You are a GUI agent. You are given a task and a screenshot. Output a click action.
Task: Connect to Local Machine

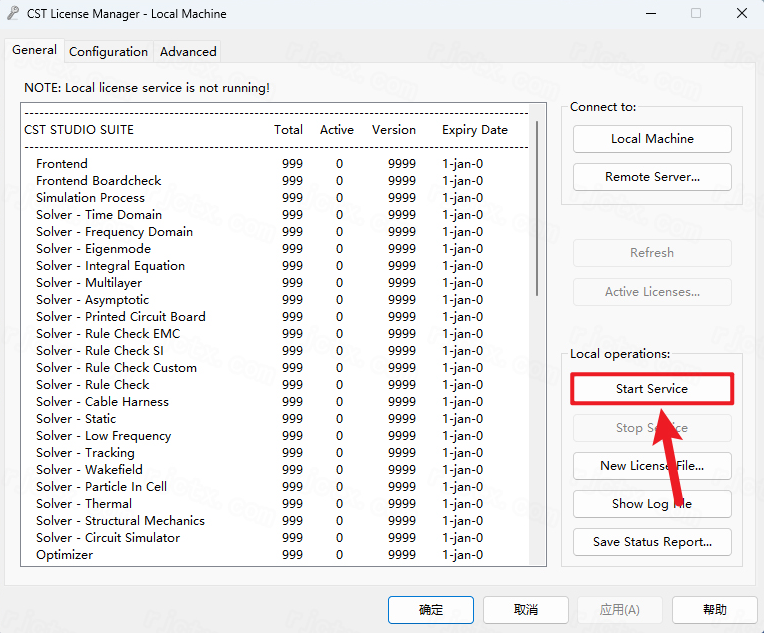[652, 139]
